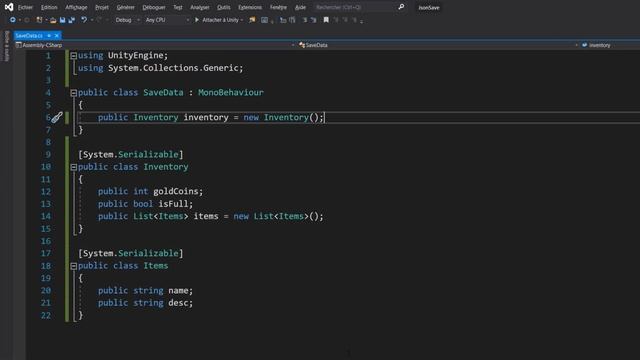Click the Attacher à Unity button
This screenshot has width=640, height=360.
218,20
